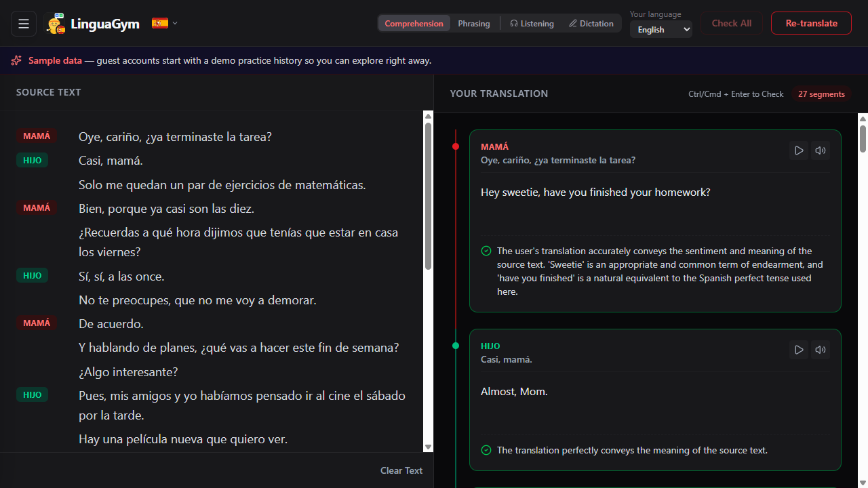The image size is (868, 488).
Task: Select source line "Casi, mamá." in left panel
Action: [111, 161]
